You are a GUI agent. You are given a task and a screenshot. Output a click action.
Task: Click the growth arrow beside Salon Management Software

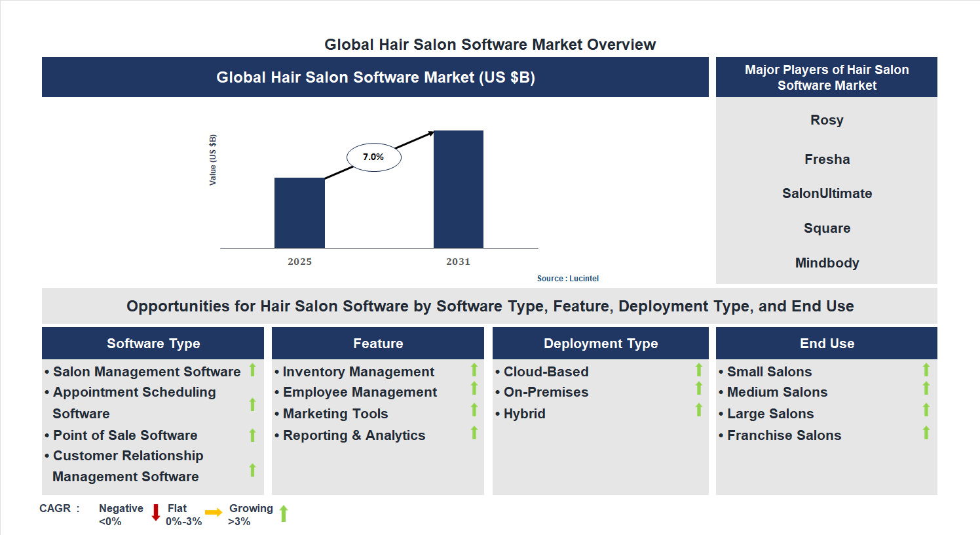point(253,370)
